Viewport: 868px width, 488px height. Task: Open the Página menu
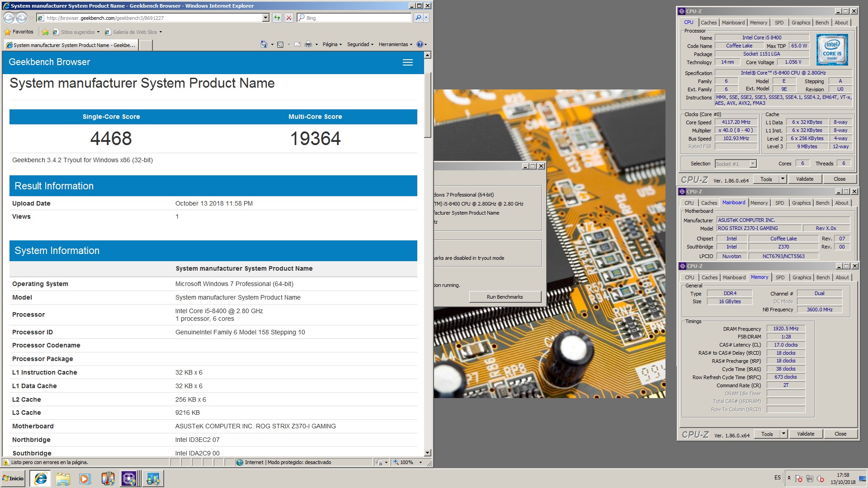(x=332, y=44)
